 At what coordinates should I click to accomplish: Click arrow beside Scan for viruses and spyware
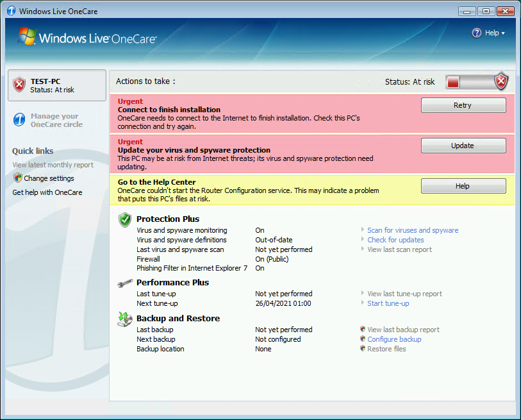point(363,230)
